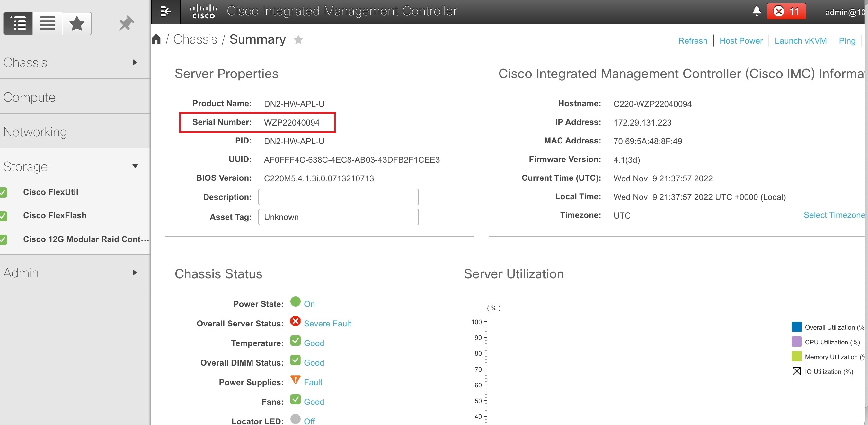868x425 pixels.
Task: Toggle the Cisco 12G Modular Raid Controller checkbox
Action: (4, 239)
